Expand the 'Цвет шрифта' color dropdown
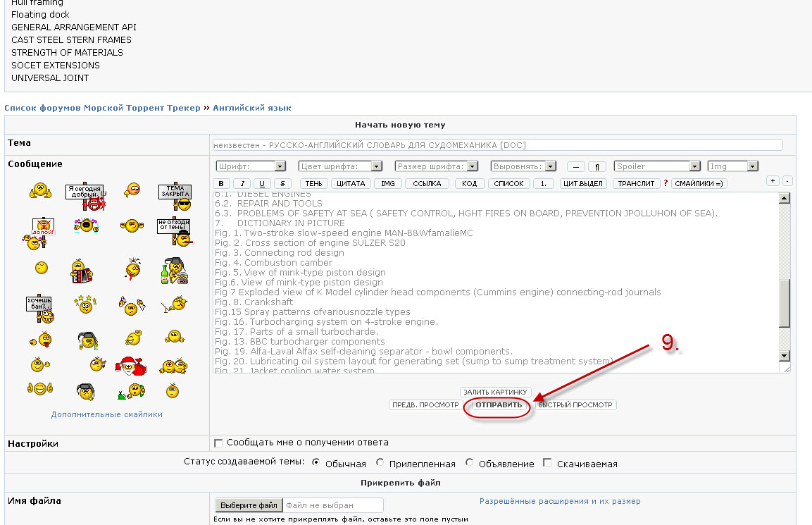Image resolution: width=812 pixels, height=525 pixels. (x=340, y=166)
